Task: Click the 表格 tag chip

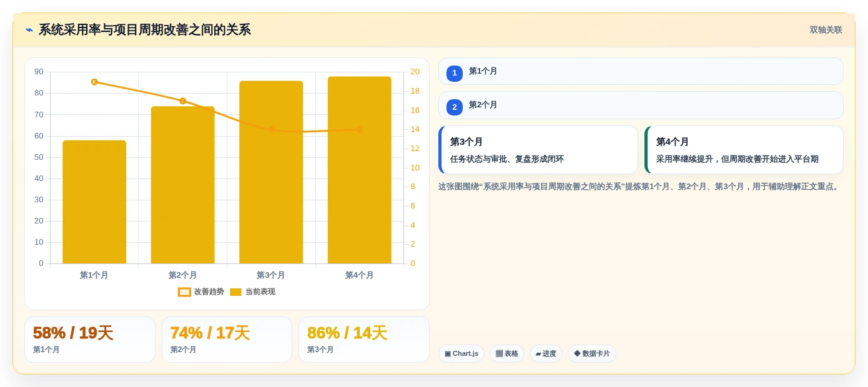Action: click(x=507, y=353)
